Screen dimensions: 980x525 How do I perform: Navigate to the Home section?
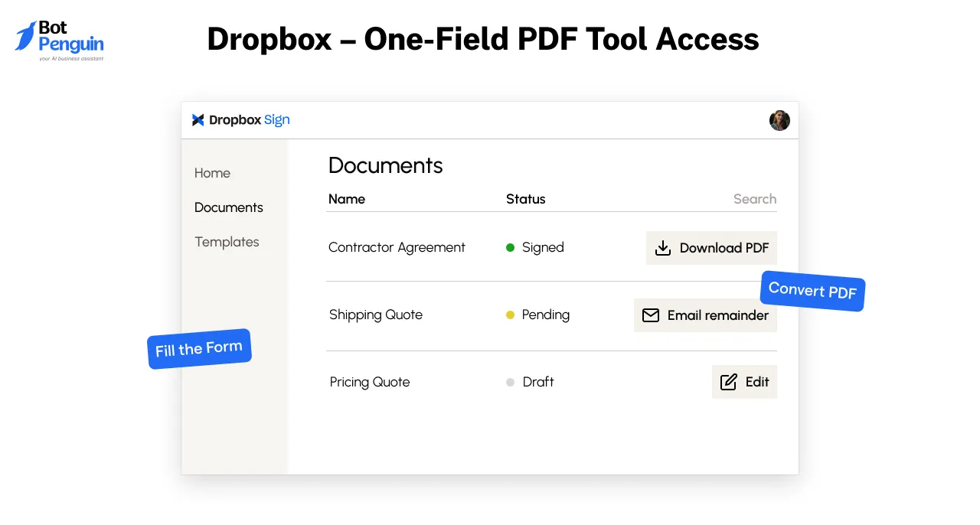coord(212,173)
